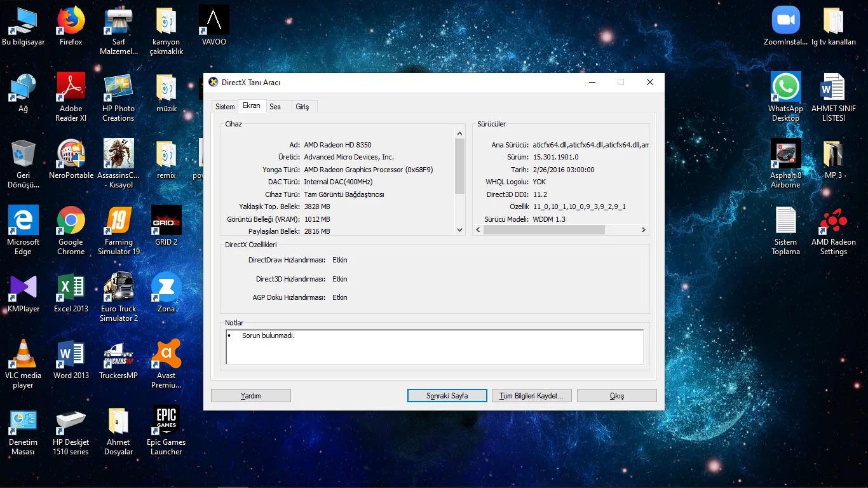Open Zona desktop shortcut
Image resolution: width=868 pixels, height=488 pixels.
166,294
